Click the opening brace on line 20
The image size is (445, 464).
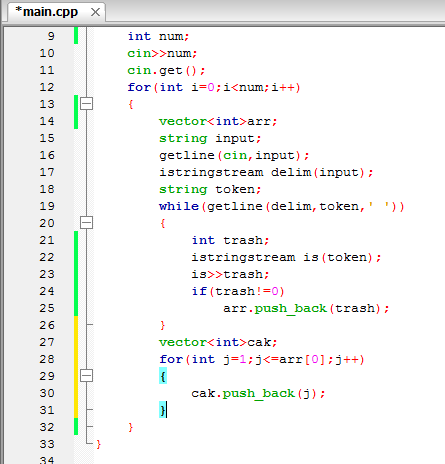[x=163, y=223]
